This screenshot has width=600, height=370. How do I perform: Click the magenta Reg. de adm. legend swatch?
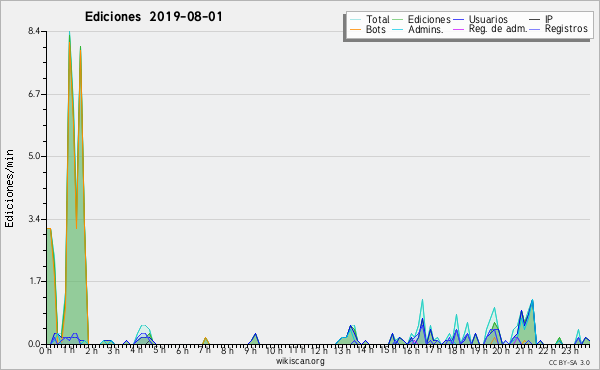tap(458, 29)
